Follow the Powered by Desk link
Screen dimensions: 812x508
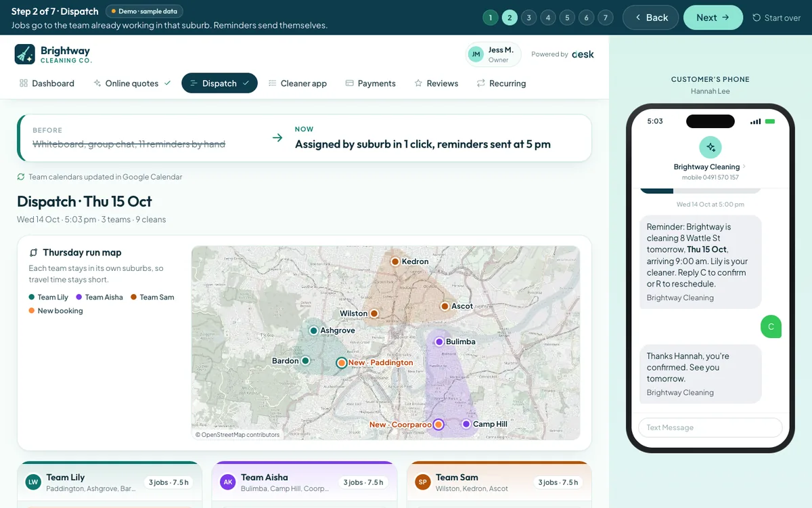[562, 54]
